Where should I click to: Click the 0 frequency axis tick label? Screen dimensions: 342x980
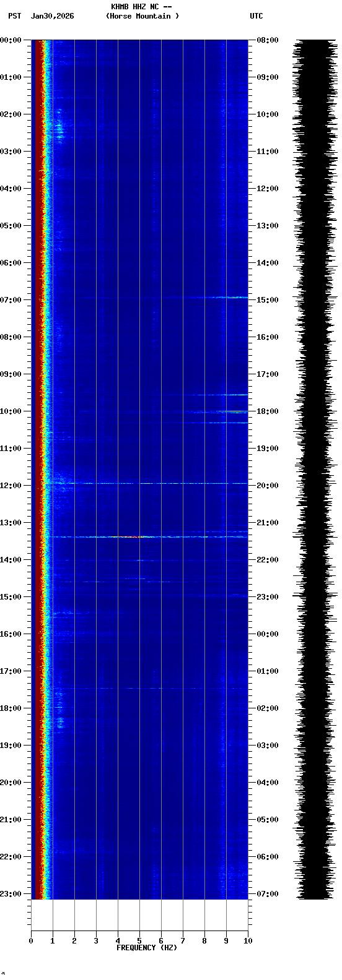[x=31, y=941]
